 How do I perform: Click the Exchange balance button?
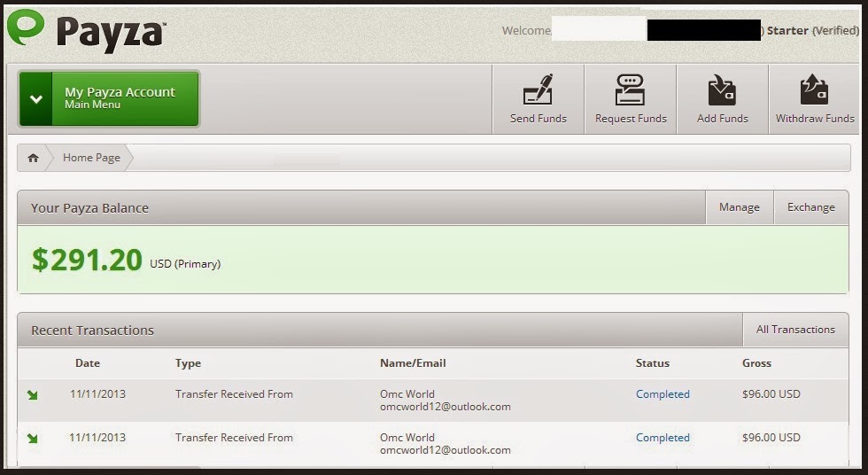811,207
